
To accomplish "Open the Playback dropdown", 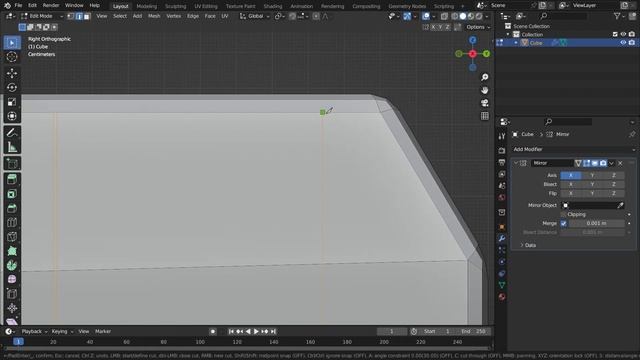I will pyautogui.click(x=34, y=331).
